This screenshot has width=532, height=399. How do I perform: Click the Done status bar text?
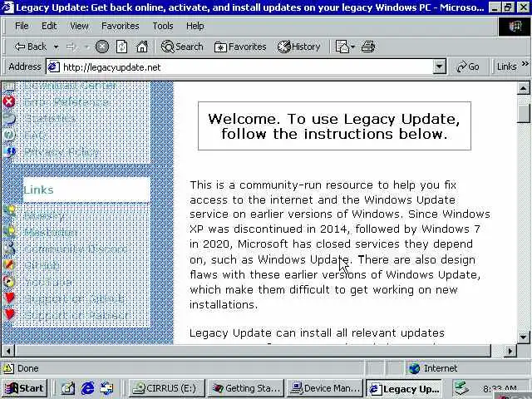click(27, 368)
